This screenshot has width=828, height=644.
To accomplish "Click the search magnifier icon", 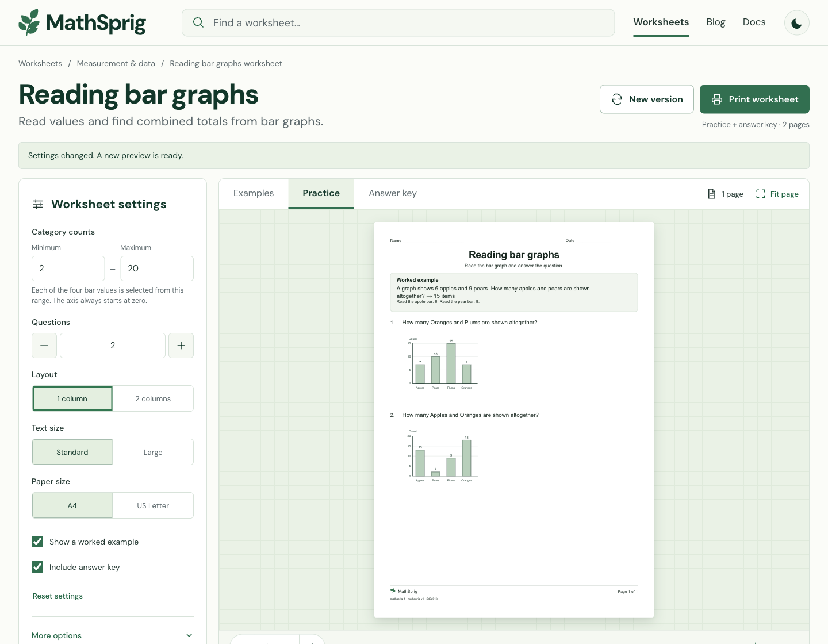I will (x=198, y=22).
